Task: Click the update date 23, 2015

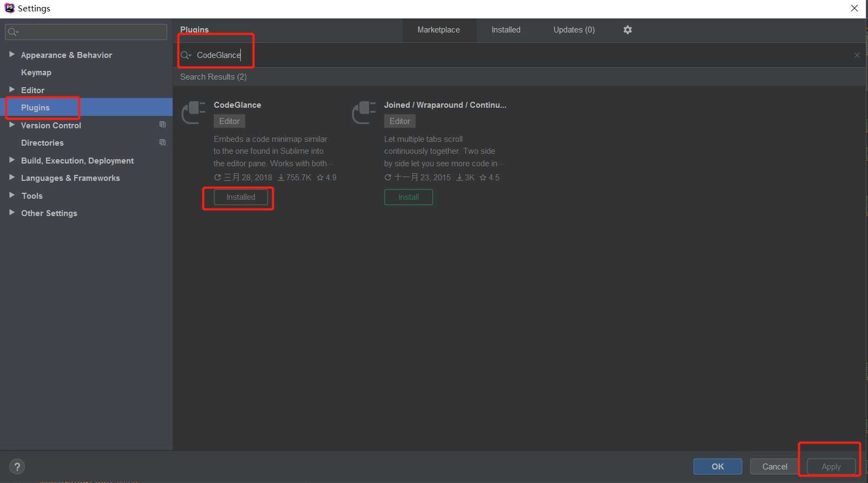Action: click(x=418, y=178)
